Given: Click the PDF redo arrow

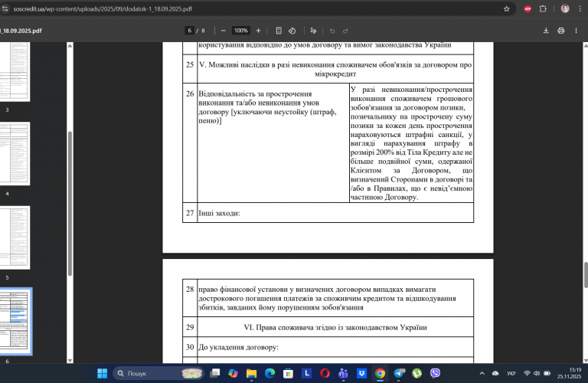Looking at the screenshot, I should click(346, 31).
